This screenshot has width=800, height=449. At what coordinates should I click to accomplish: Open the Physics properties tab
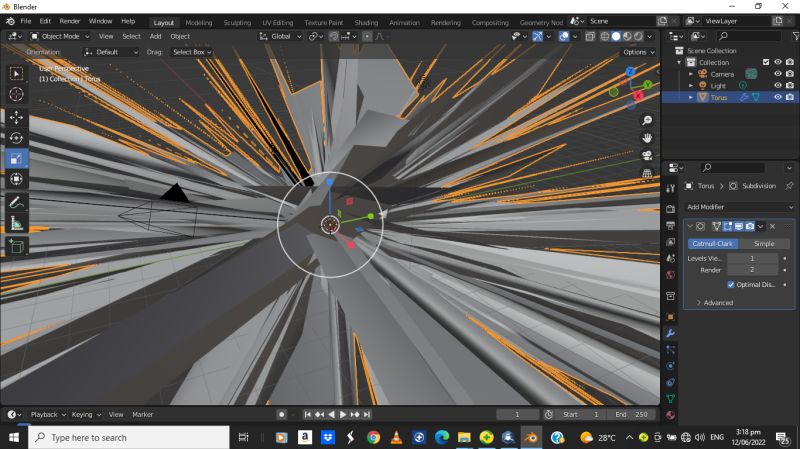[x=670, y=366]
